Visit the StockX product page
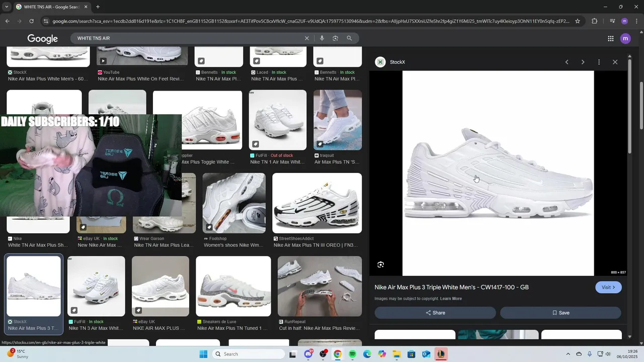This screenshot has width=644, height=362. click(x=608, y=287)
